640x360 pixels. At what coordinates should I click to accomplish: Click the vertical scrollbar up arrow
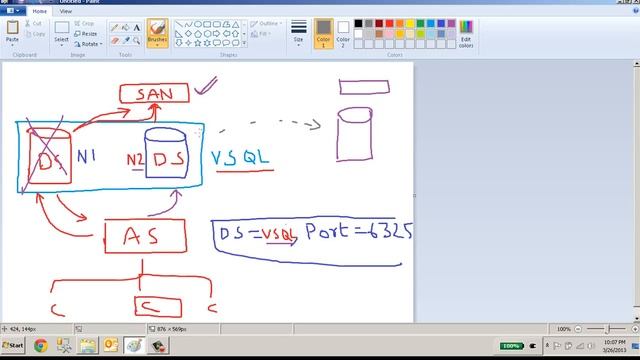(x=636, y=64)
